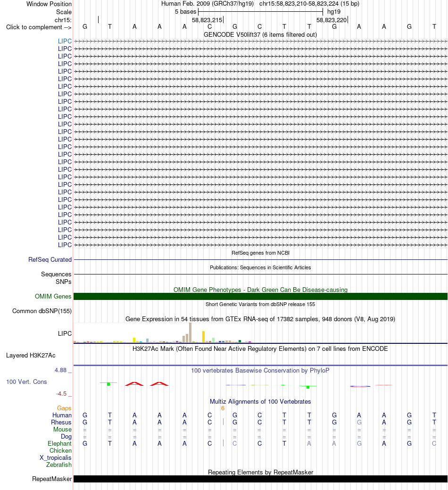Open '100 vertebrates Basewise Conservation by PhyloP' title

260,371
